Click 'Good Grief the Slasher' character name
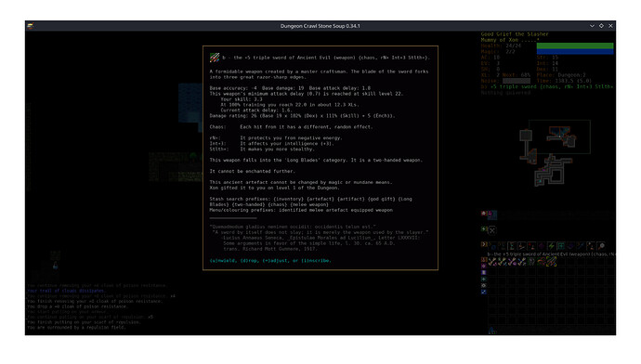 pos(515,34)
